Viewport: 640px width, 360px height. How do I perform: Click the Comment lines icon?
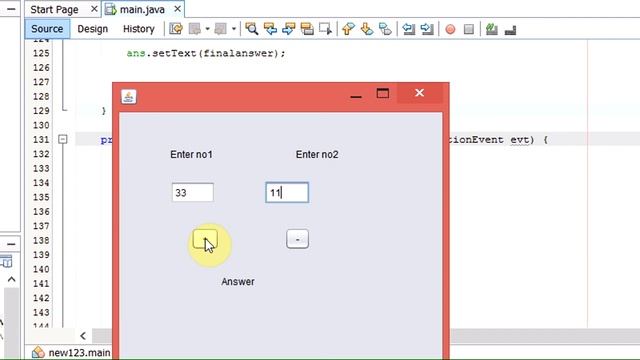(x=492, y=29)
